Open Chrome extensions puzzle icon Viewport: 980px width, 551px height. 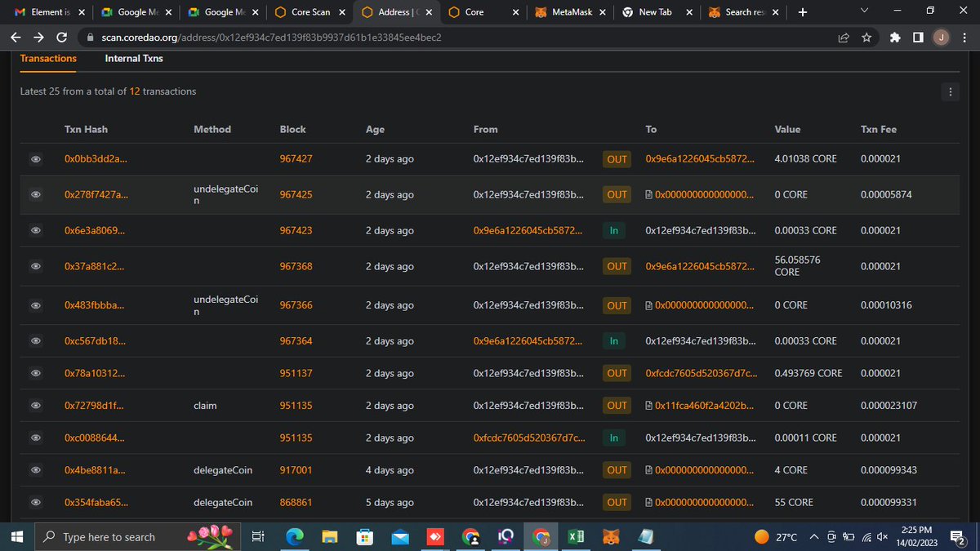896,38
